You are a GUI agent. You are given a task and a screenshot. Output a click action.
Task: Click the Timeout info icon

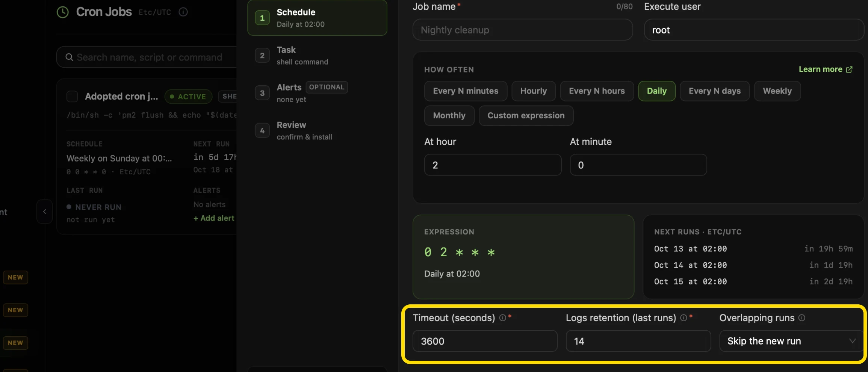[x=503, y=318]
